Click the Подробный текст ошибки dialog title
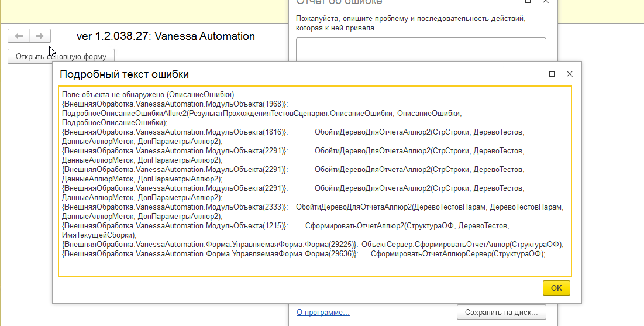The image size is (644, 326). (125, 74)
